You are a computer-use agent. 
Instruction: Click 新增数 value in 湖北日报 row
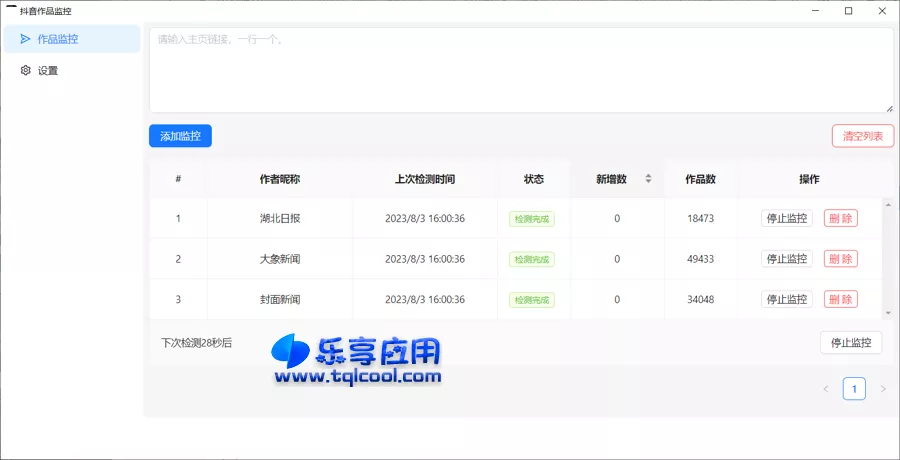click(617, 218)
